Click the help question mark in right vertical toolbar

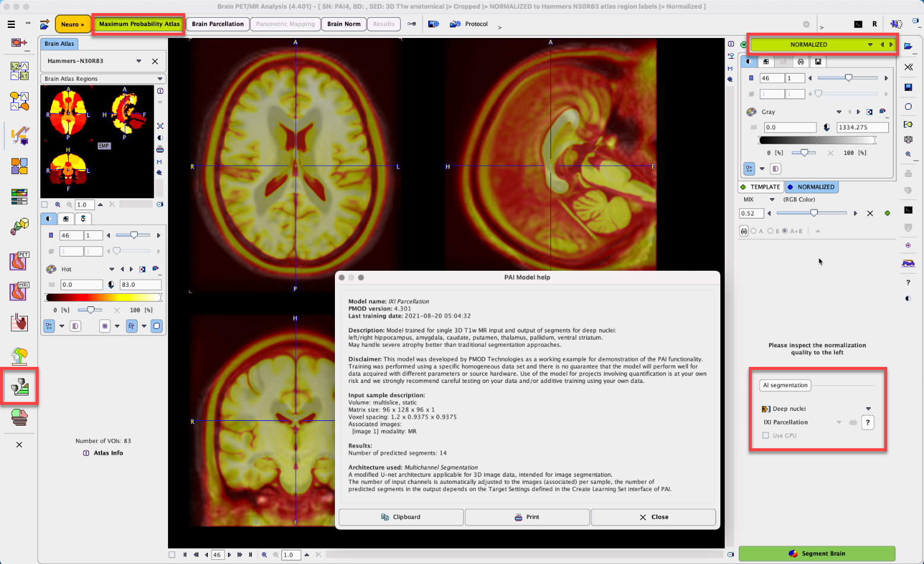[908, 283]
